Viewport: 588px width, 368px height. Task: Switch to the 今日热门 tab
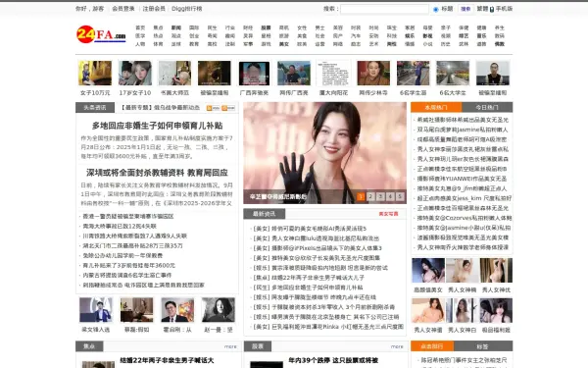(x=487, y=107)
